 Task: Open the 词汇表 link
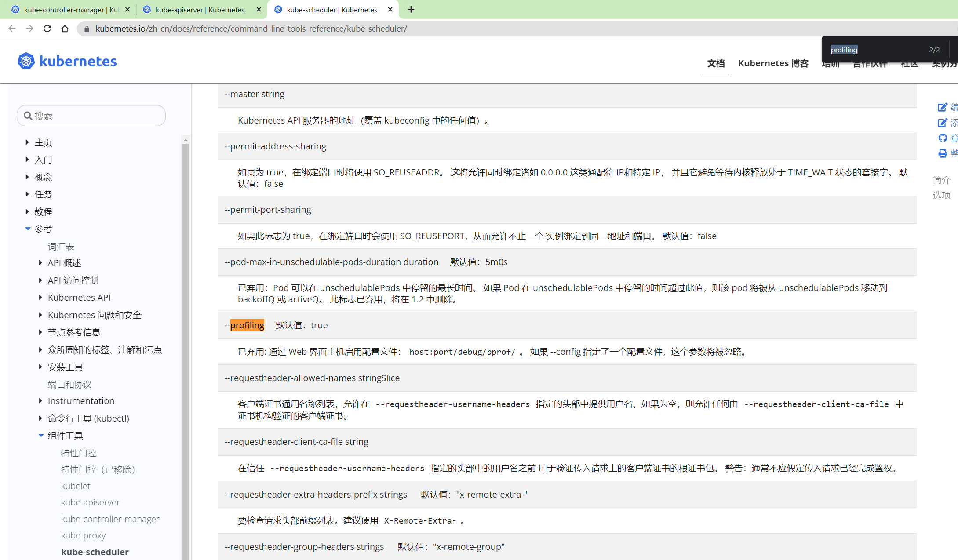[61, 247]
